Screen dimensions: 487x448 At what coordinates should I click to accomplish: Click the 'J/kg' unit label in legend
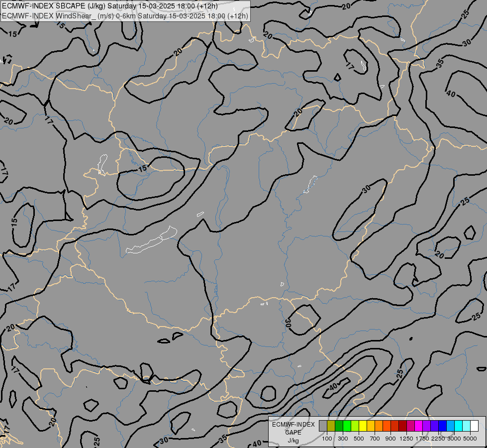tap(293, 441)
